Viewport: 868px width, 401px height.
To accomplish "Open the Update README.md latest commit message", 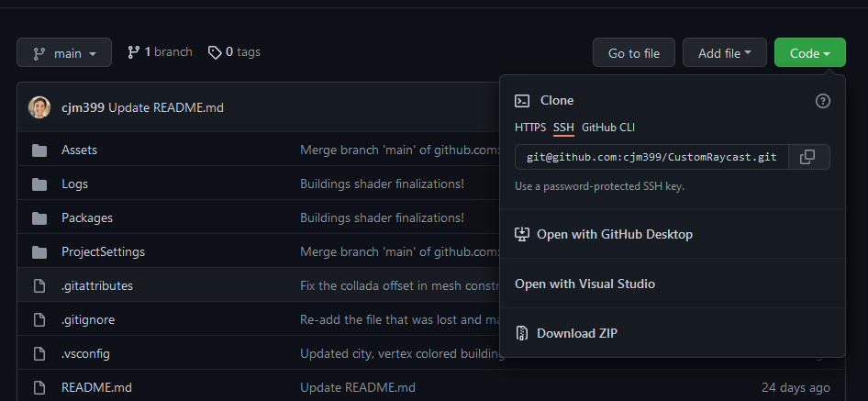I will coord(166,107).
